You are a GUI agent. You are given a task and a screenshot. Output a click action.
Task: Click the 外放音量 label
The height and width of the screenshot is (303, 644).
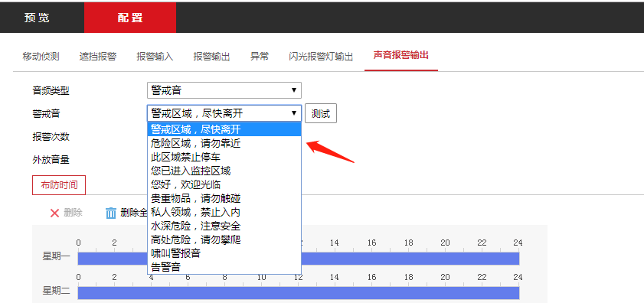click(51, 160)
